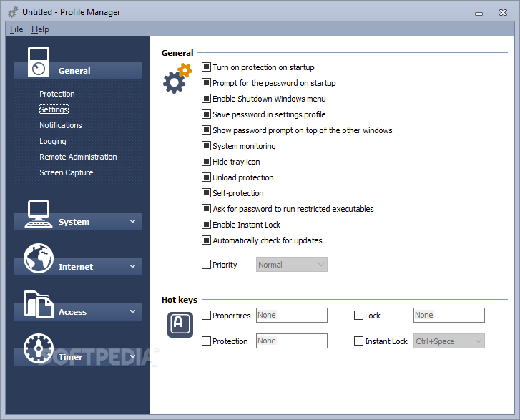This screenshot has width=520, height=420.
Task: Click the gears icon in General settings
Action: point(177,79)
